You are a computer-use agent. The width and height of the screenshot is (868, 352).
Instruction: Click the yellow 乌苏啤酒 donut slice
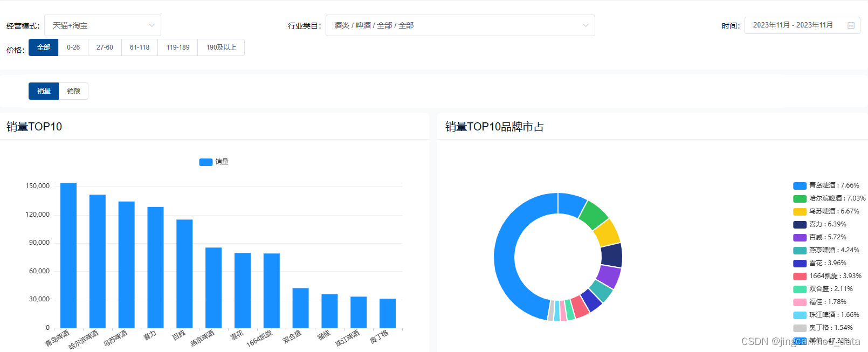click(606, 233)
